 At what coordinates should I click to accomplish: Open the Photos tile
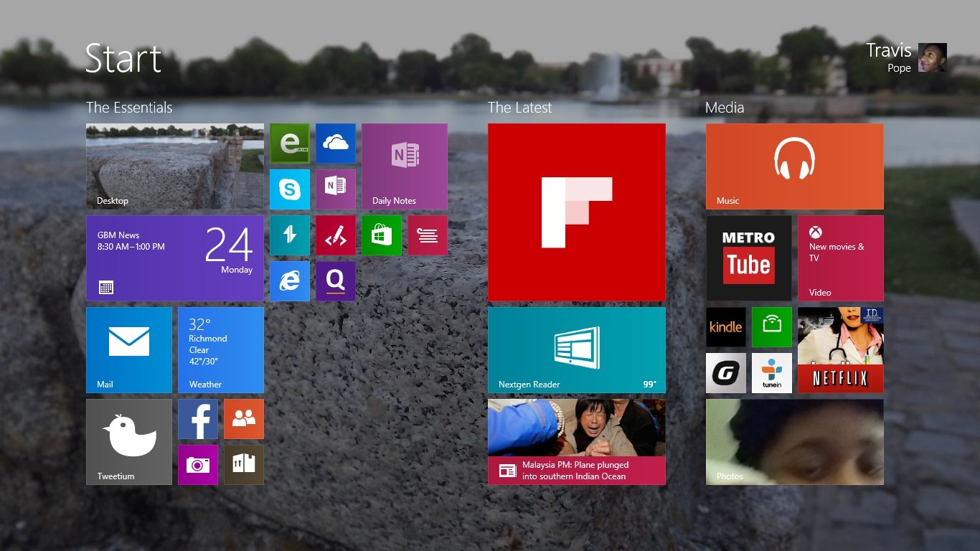pos(795,442)
